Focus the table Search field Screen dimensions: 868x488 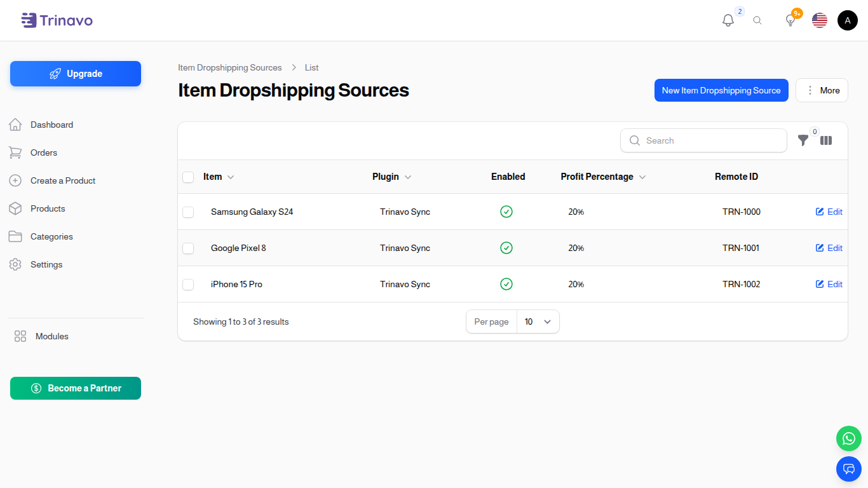coord(703,140)
